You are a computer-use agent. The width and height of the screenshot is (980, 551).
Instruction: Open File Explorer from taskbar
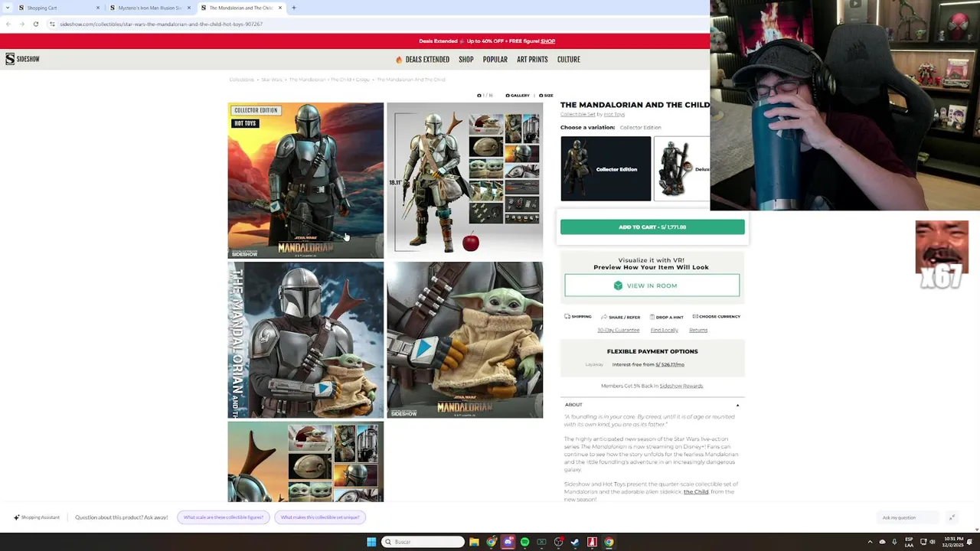coord(474,542)
